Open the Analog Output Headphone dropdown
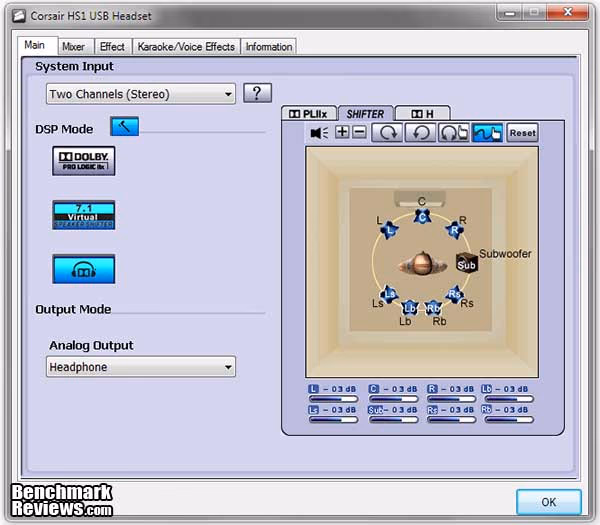This screenshot has width=600, height=525. [x=140, y=367]
